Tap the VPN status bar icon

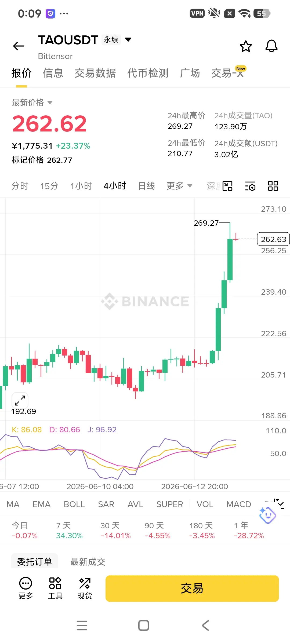197,13
